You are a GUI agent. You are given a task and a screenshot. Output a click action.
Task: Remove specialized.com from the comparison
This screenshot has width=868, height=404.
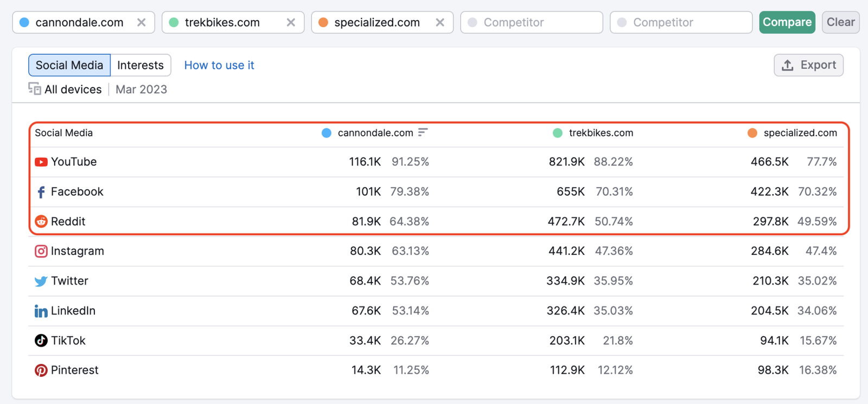click(440, 22)
